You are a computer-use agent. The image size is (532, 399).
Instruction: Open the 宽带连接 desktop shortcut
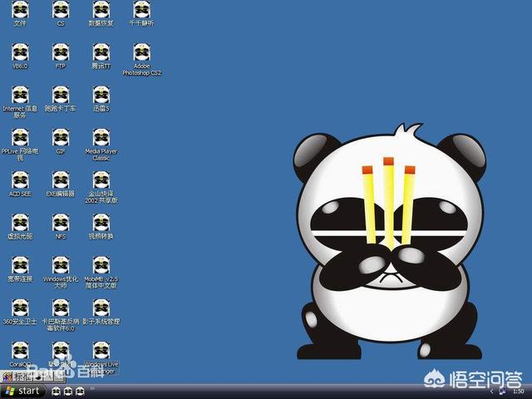(x=20, y=265)
